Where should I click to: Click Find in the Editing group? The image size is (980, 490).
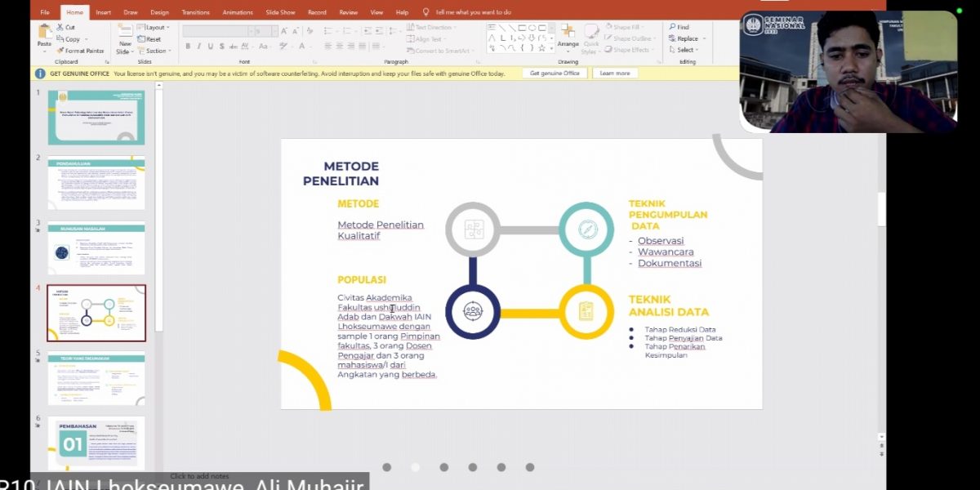(679, 27)
